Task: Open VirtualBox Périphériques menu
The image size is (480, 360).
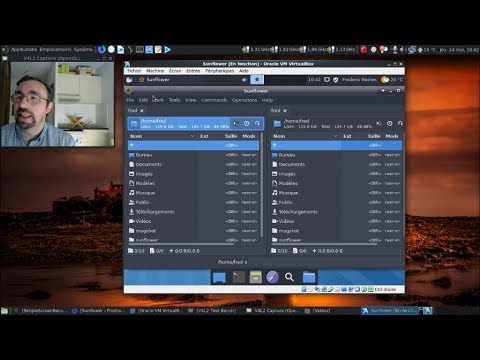Action: click(x=220, y=71)
